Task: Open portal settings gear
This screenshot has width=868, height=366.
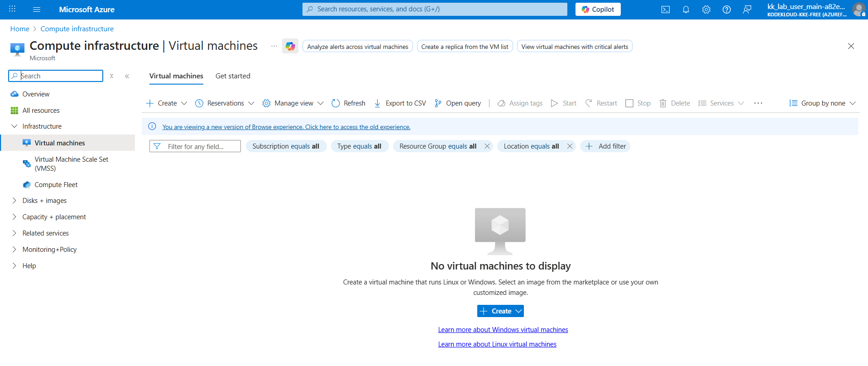Action: [706, 10]
